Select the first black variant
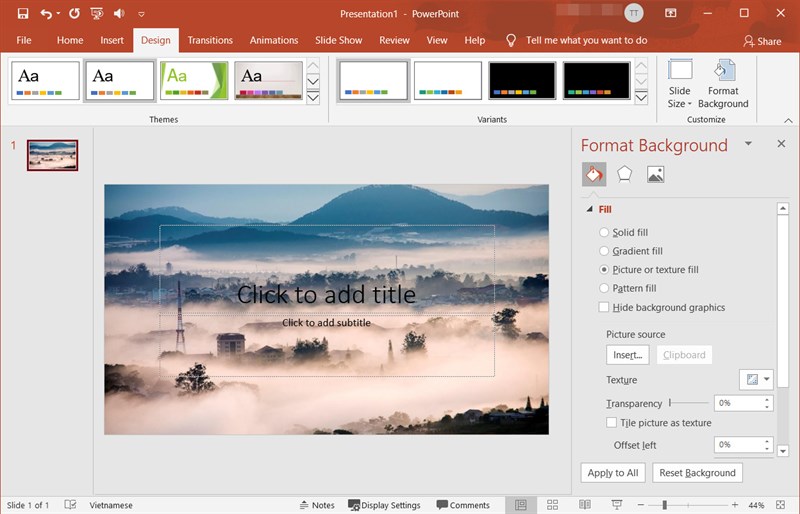Image resolution: width=800 pixels, height=514 pixels. (522, 81)
